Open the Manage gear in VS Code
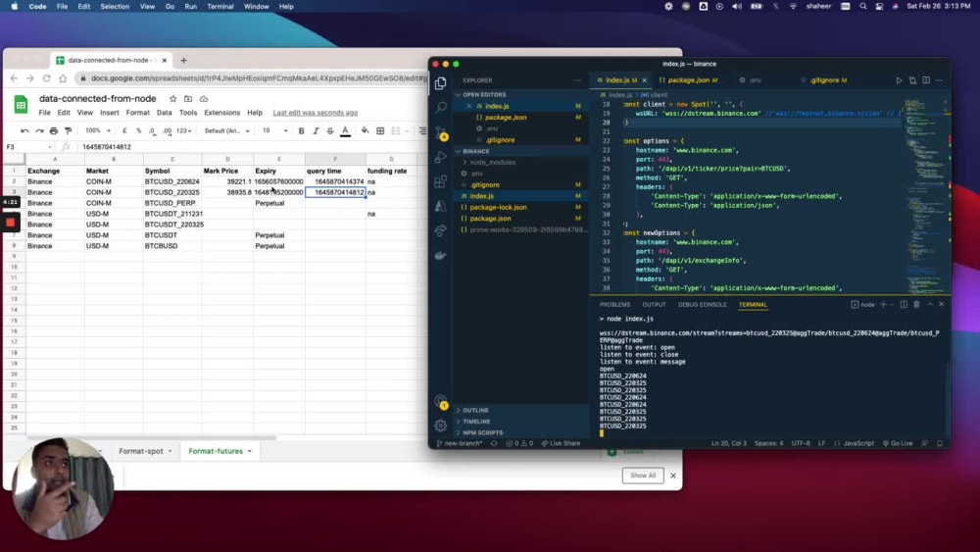The width and height of the screenshot is (980, 552). (x=441, y=426)
